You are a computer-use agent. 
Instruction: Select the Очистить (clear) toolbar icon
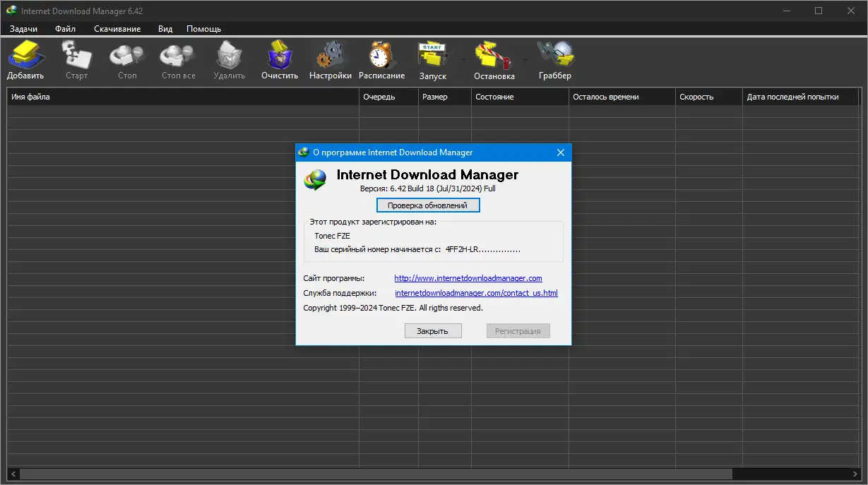(279, 59)
